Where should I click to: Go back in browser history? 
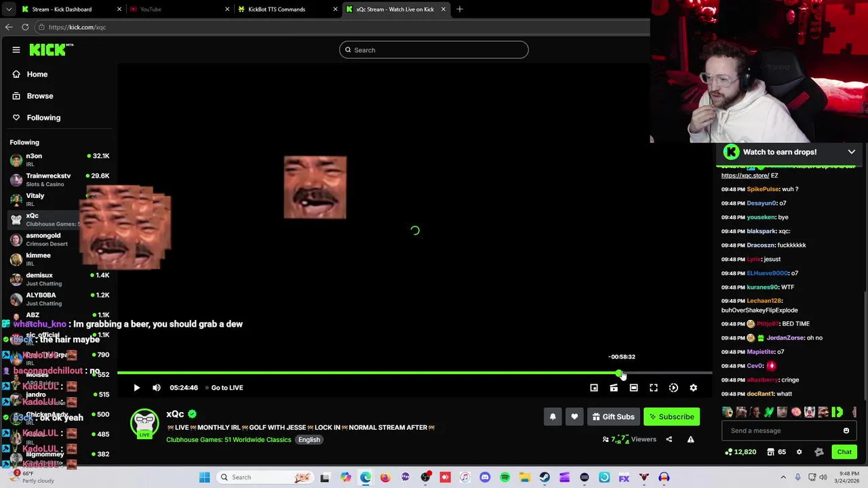coord(8,27)
